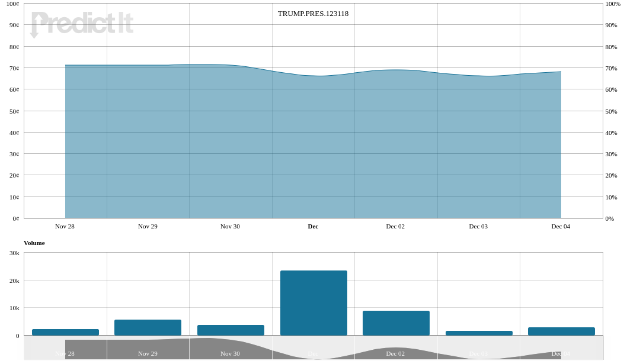Click the Dec 02 volume bar

click(396, 323)
